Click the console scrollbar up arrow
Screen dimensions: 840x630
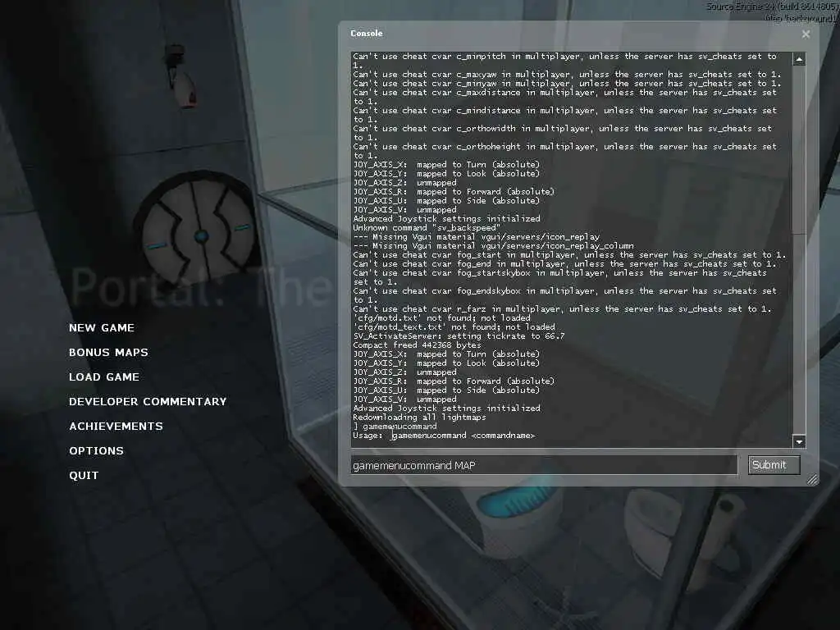click(x=799, y=59)
